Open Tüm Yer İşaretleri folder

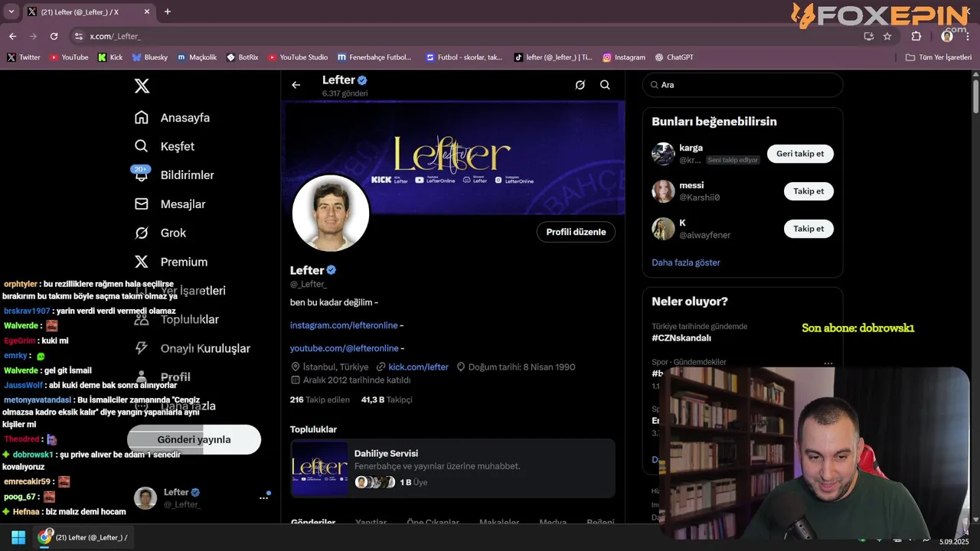939,57
